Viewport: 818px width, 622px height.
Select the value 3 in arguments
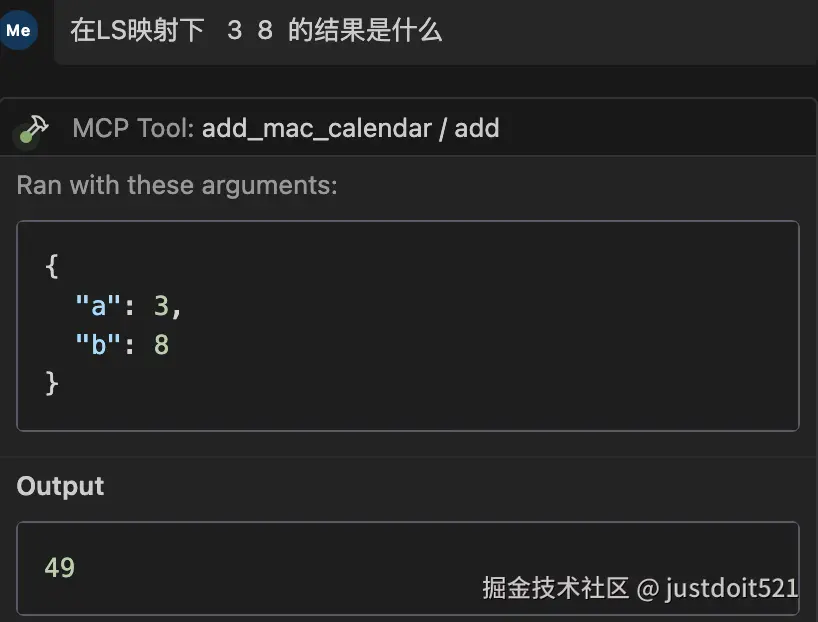tap(161, 306)
